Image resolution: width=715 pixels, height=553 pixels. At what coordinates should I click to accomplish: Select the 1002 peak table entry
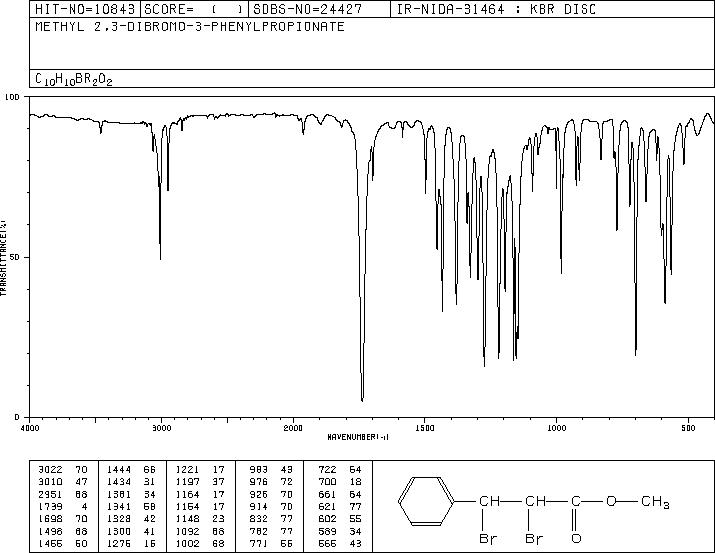200,543
